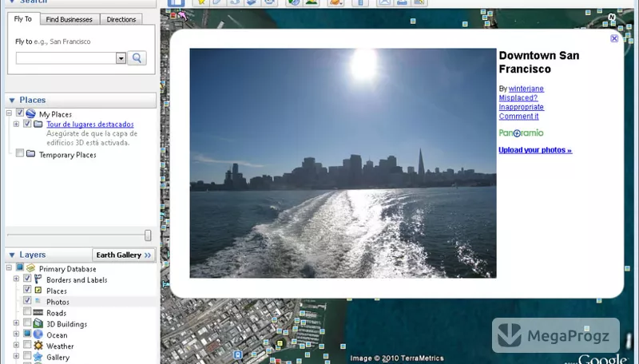Click the Borders and Labels flag icon
639x364 pixels.
click(x=38, y=279)
